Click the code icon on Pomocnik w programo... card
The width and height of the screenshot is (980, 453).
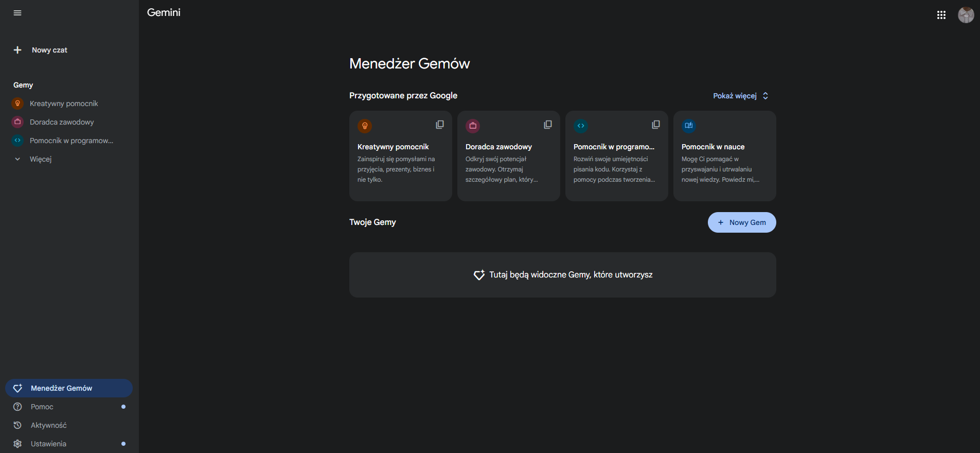581,126
